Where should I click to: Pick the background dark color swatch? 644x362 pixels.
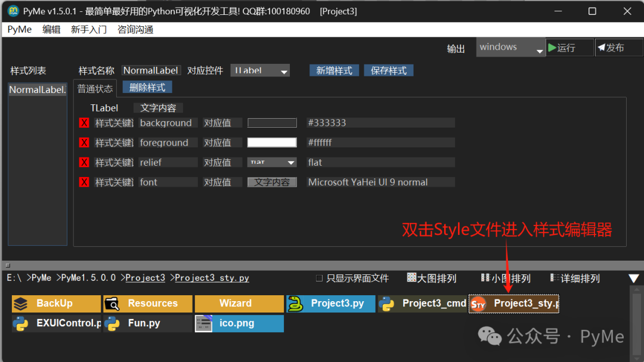(x=272, y=123)
